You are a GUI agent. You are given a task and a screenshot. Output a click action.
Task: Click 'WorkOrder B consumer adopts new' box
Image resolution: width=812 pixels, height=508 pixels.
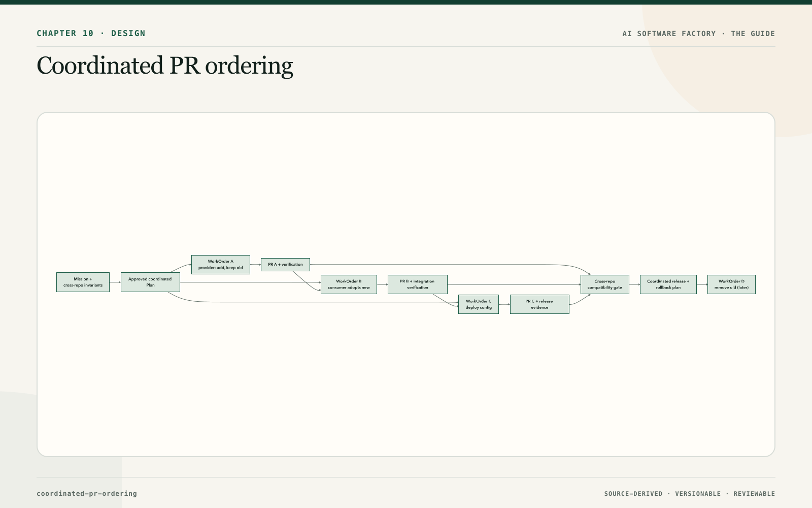tap(349, 284)
